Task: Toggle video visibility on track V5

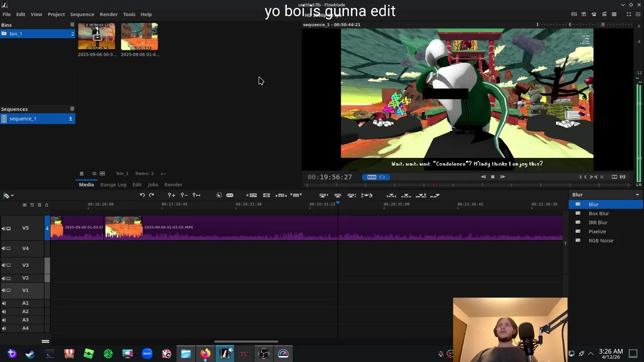Action: [x=9, y=228]
